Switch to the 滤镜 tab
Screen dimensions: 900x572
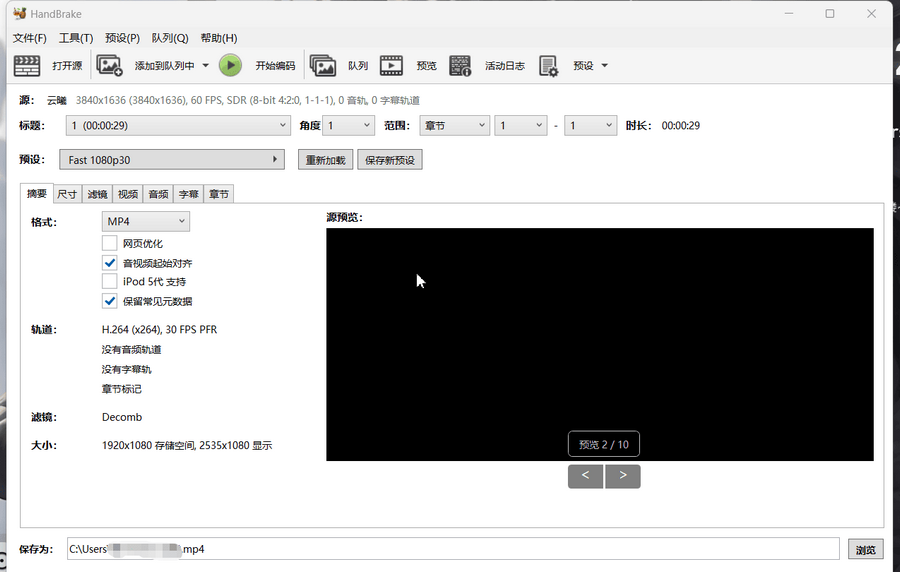point(97,194)
